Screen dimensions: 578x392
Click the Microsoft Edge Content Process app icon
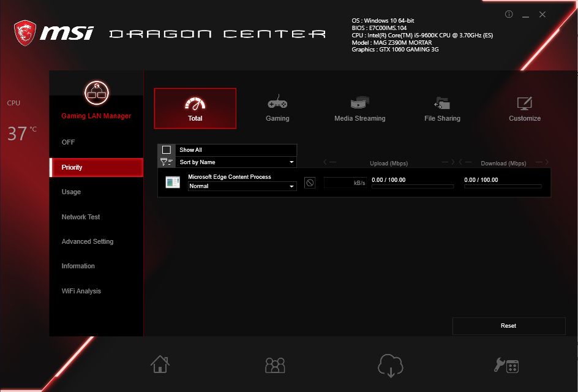click(173, 182)
